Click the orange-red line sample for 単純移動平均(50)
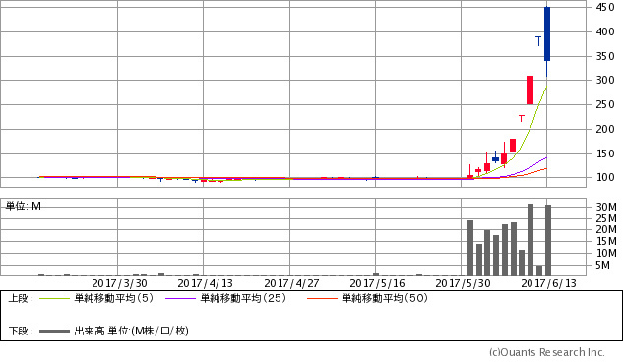Viewport: 623px width, 364px height. coord(322,298)
